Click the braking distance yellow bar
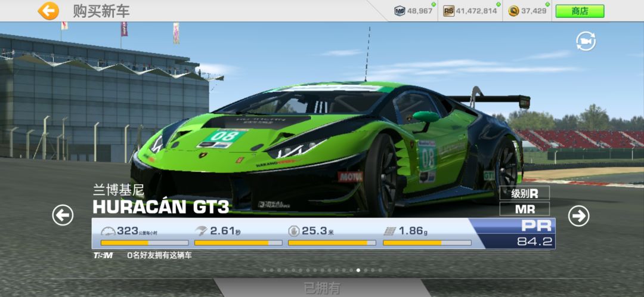Viewport: 644px width, 297px height. tap(332, 243)
